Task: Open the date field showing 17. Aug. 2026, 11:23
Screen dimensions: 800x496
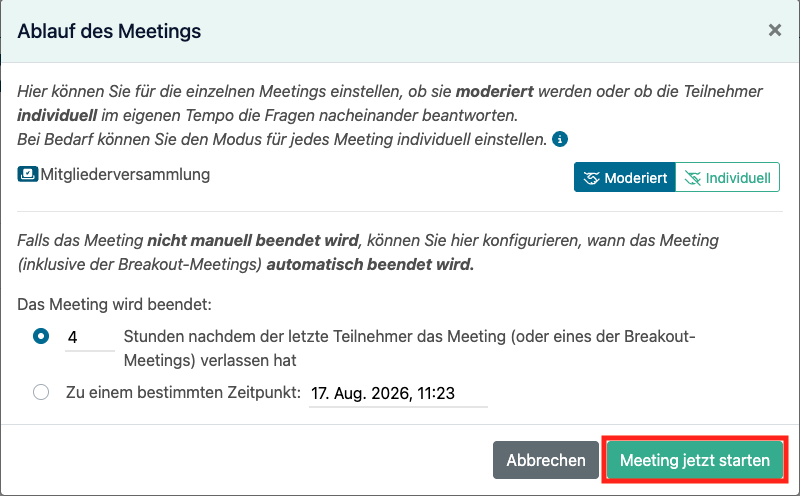Action: click(x=398, y=393)
